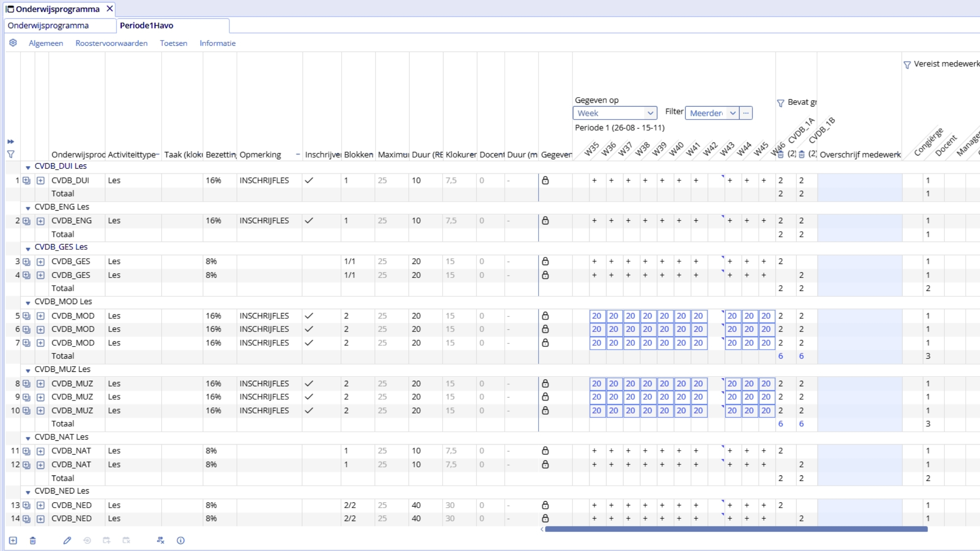Click the add row plus icon in bottom toolbar

click(x=13, y=540)
